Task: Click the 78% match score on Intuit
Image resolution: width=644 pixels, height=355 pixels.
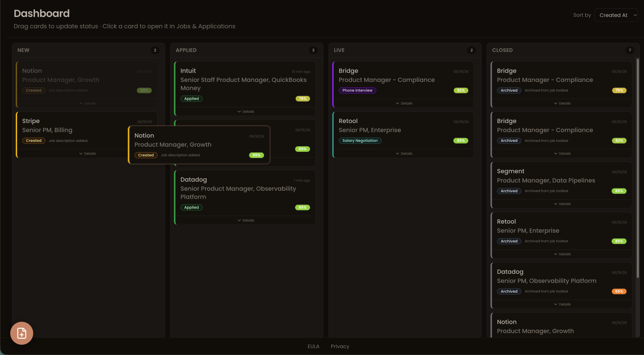Action: (302, 99)
